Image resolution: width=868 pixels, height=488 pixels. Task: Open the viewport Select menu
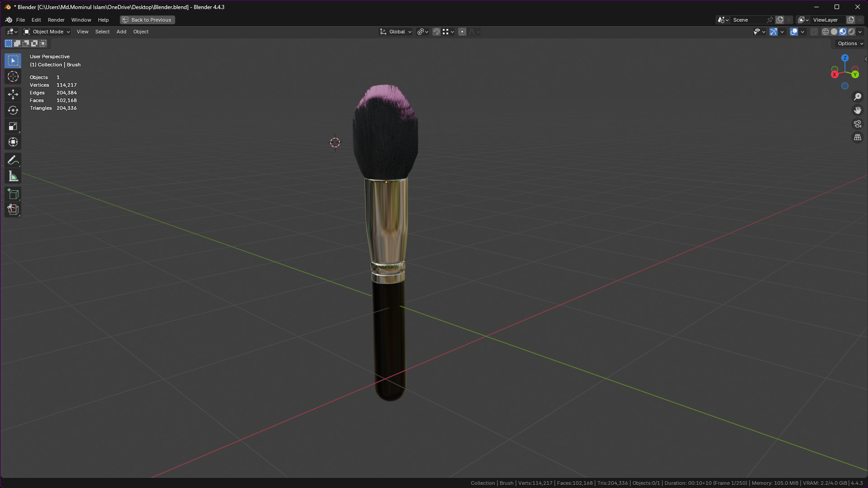[x=103, y=32]
